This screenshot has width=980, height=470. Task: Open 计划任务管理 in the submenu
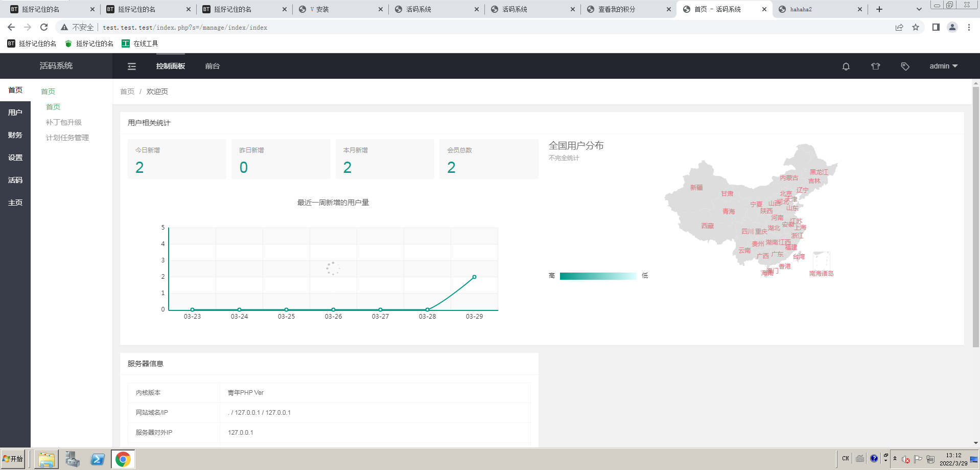(x=67, y=138)
